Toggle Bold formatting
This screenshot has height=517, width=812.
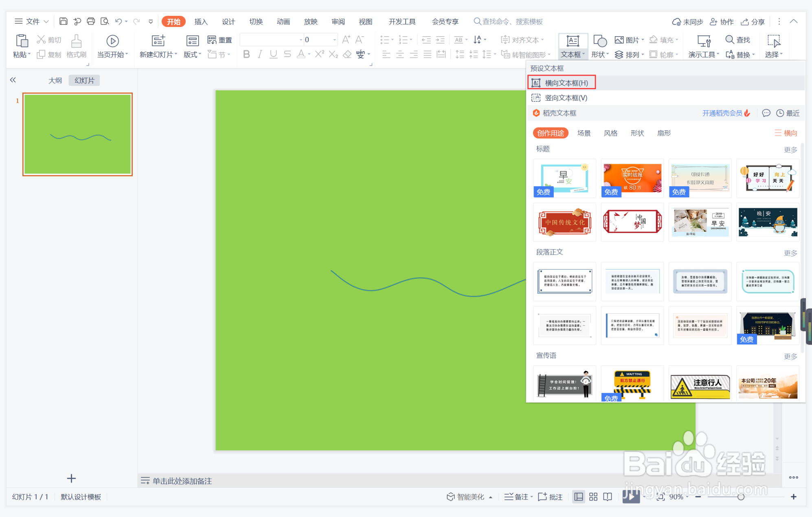[x=246, y=54]
